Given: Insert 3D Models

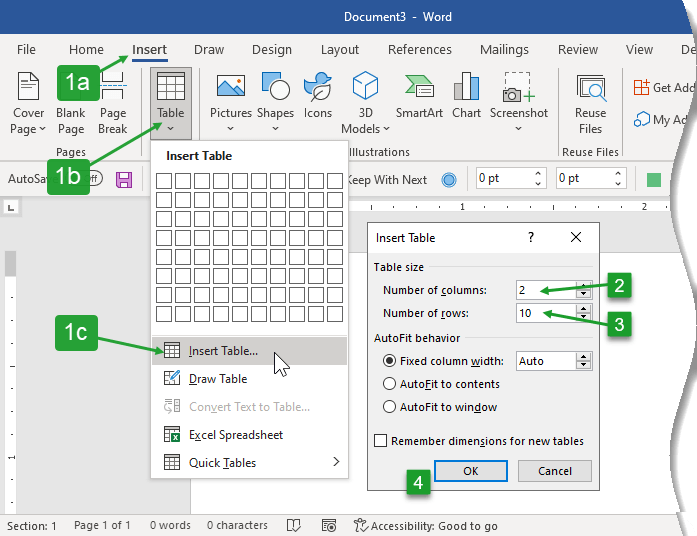Looking at the screenshot, I should [x=365, y=103].
